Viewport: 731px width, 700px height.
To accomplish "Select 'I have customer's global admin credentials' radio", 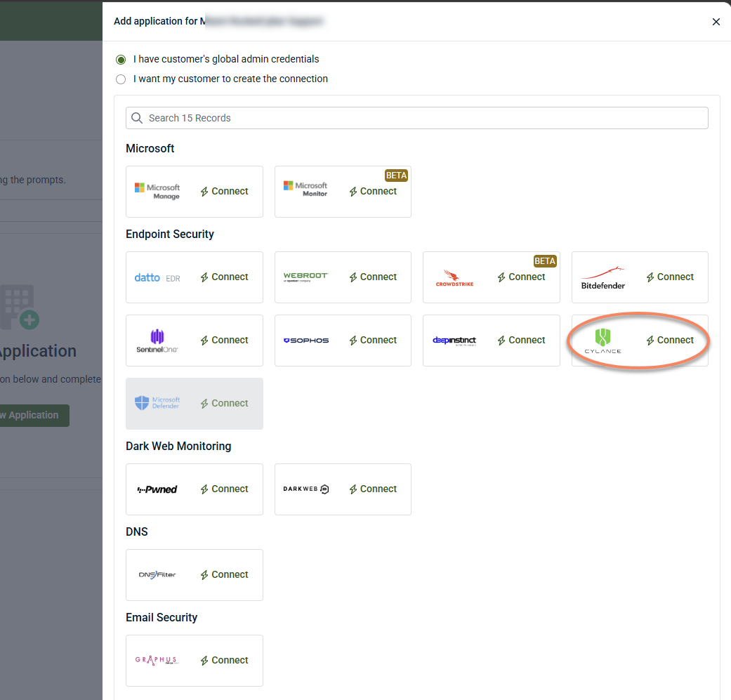I will [121, 60].
